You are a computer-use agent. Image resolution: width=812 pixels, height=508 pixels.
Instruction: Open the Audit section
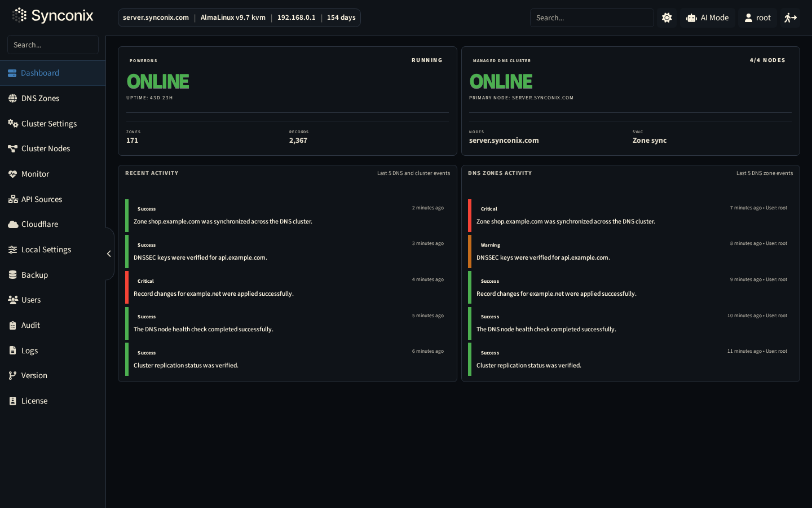point(52,325)
